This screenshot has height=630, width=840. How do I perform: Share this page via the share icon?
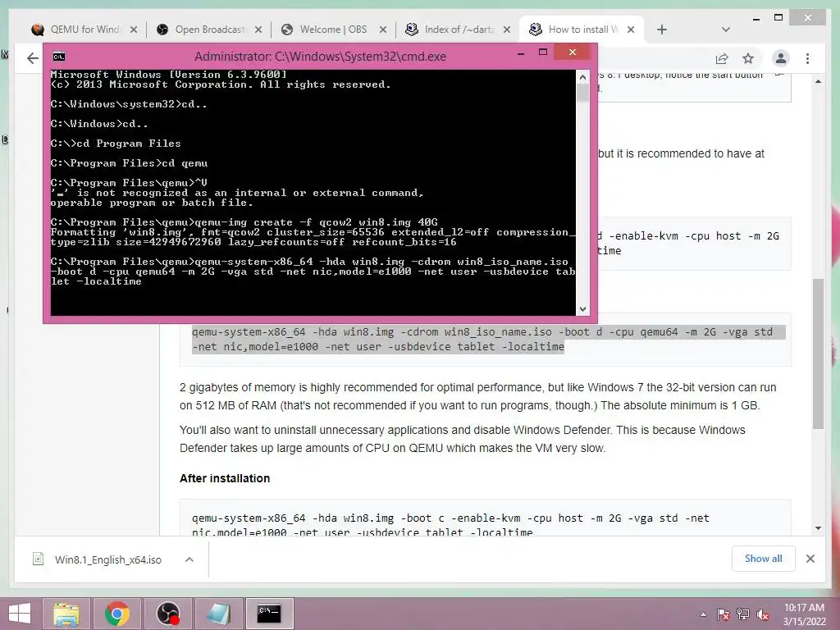(722, 58)
